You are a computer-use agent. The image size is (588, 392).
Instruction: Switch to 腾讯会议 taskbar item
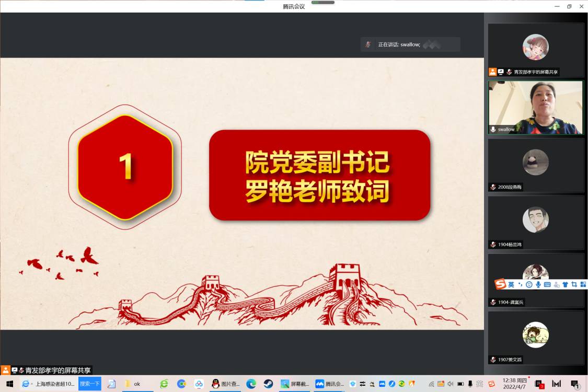click(x=330, y=384)
